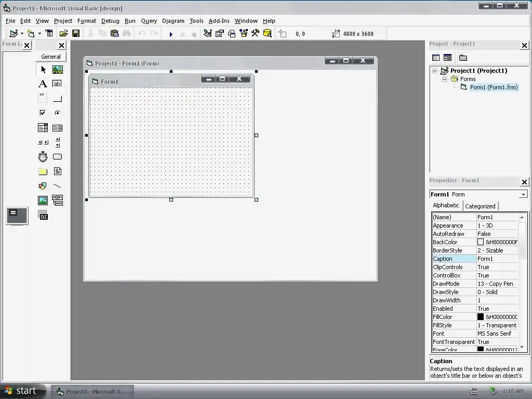
Task: Open the Debug menu
Action: pos(110,21)
